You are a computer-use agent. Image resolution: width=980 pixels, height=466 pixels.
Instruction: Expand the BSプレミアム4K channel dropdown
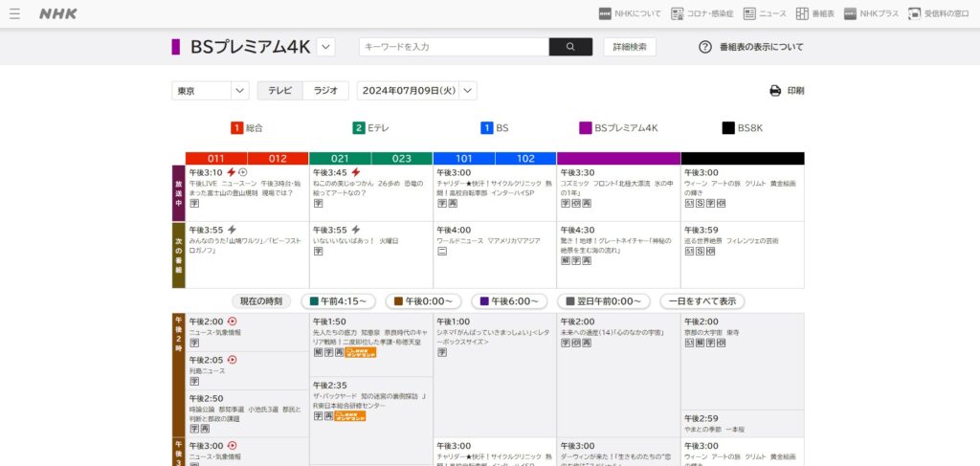click(x=325, y=47)
